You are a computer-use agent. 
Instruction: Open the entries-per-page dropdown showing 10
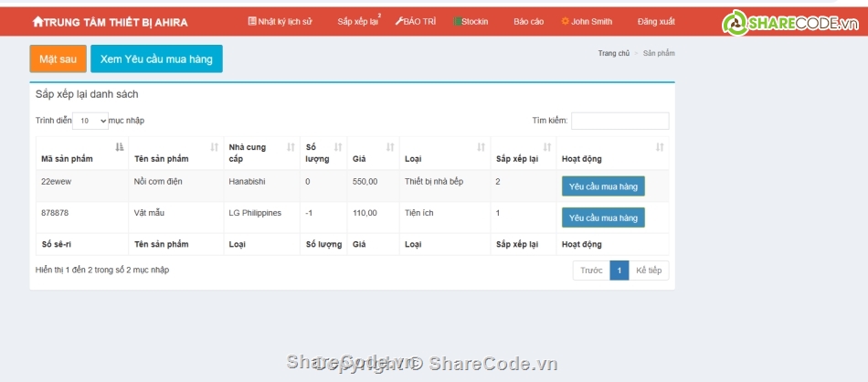[90, 121]
